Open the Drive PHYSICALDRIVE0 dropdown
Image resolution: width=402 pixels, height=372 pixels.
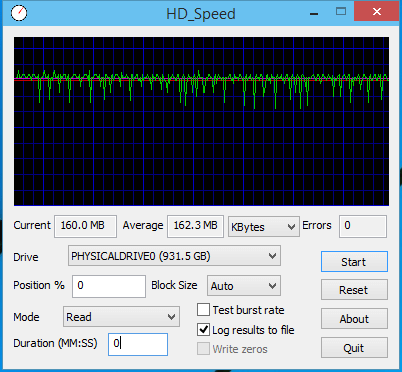pos(174,256)
